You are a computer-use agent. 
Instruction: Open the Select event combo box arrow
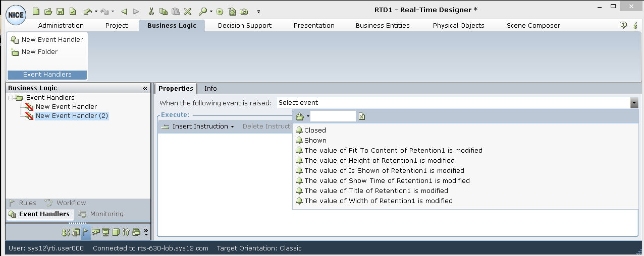[x=634, y=103]
